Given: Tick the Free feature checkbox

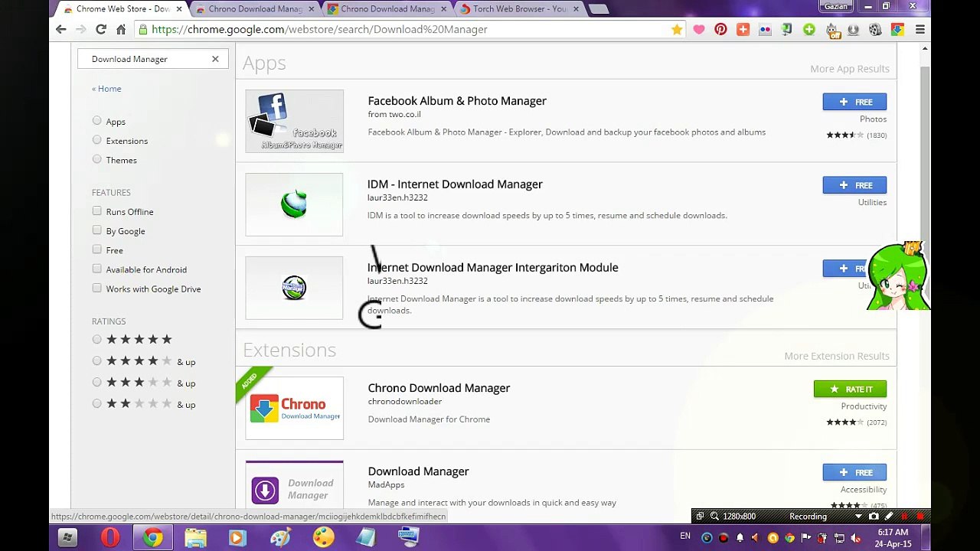Looking at the screenshot, I should tap(96, 249).
